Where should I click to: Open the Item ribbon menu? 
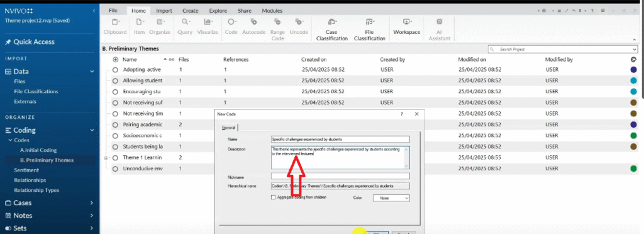pos(139,26)
